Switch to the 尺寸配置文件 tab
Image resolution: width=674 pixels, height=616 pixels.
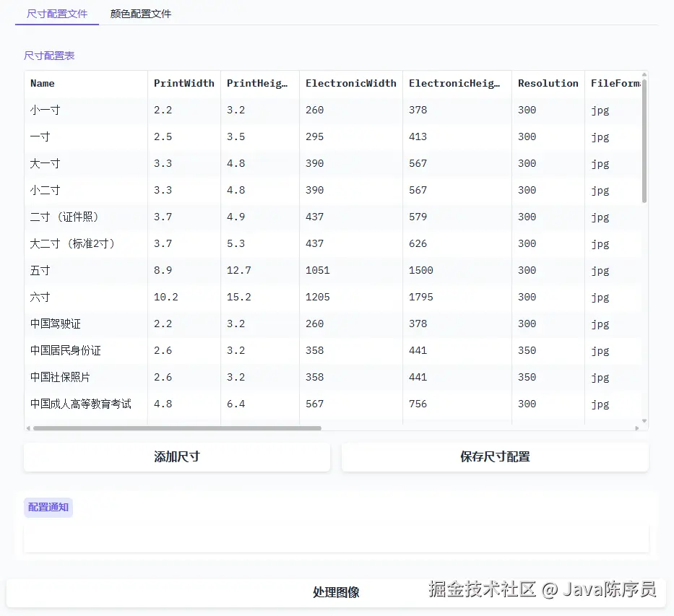[x=57, y=14]
